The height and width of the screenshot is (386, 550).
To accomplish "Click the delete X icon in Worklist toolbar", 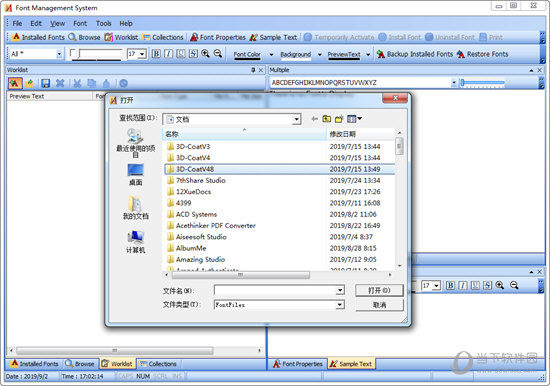I will coord(60,83).
